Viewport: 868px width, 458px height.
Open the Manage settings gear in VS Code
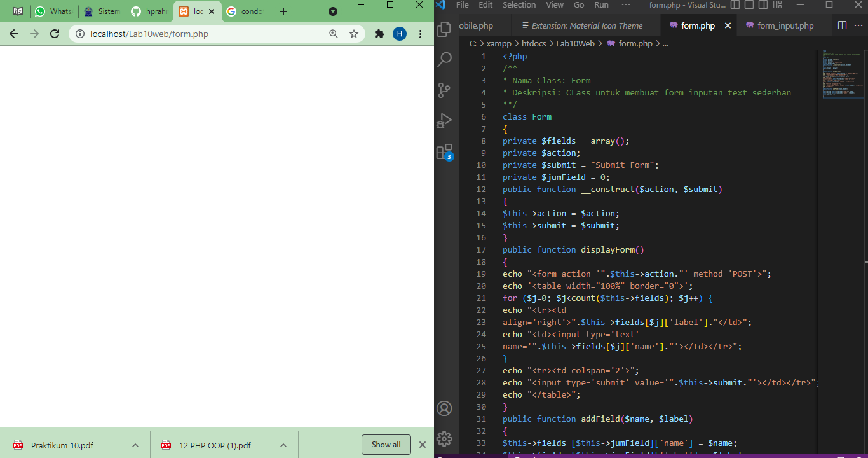445,438
